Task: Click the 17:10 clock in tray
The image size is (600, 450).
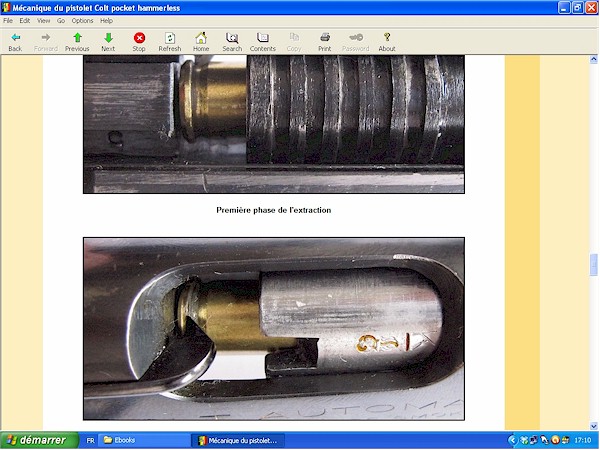Action: (x=582, y=440)
